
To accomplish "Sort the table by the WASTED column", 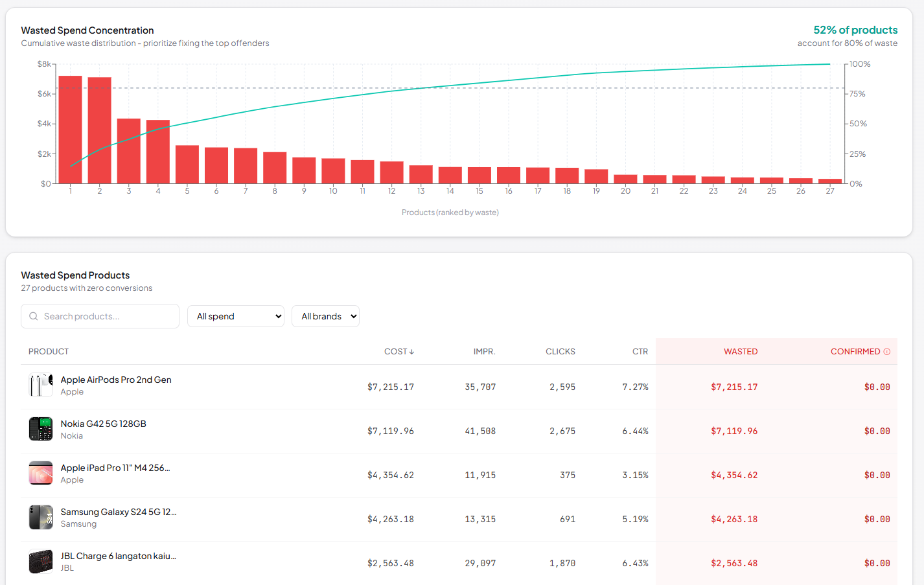I will point(741,351).
